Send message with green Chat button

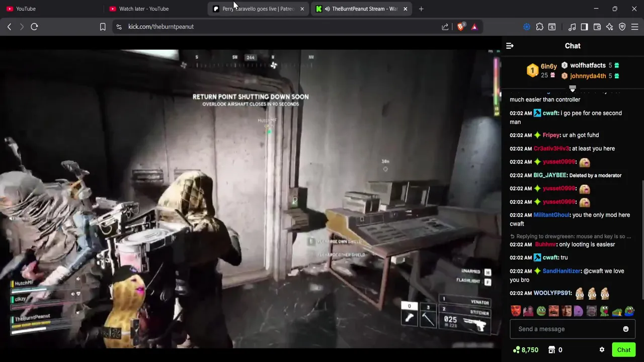tap(623, 350)
